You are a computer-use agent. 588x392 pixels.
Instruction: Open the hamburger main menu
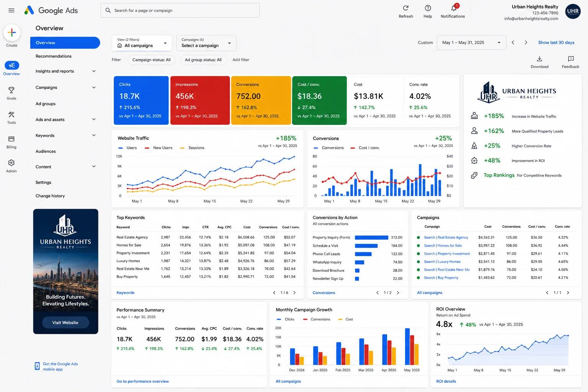pos(11,10)
